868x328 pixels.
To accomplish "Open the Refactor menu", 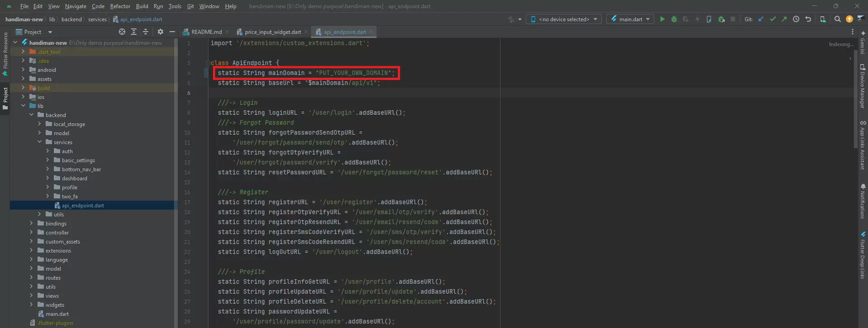I will 120,6.
